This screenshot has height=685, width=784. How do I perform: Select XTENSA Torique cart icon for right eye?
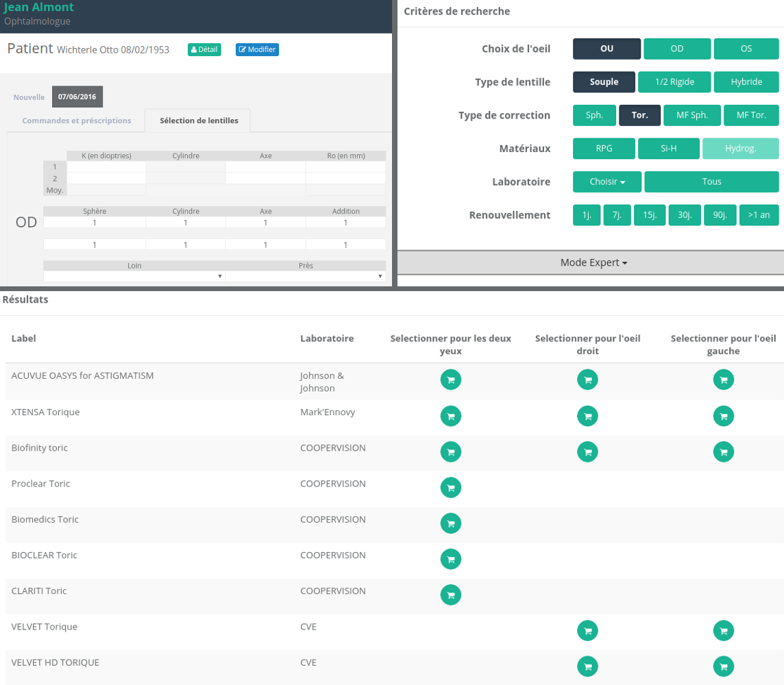[x=587, y=415]
